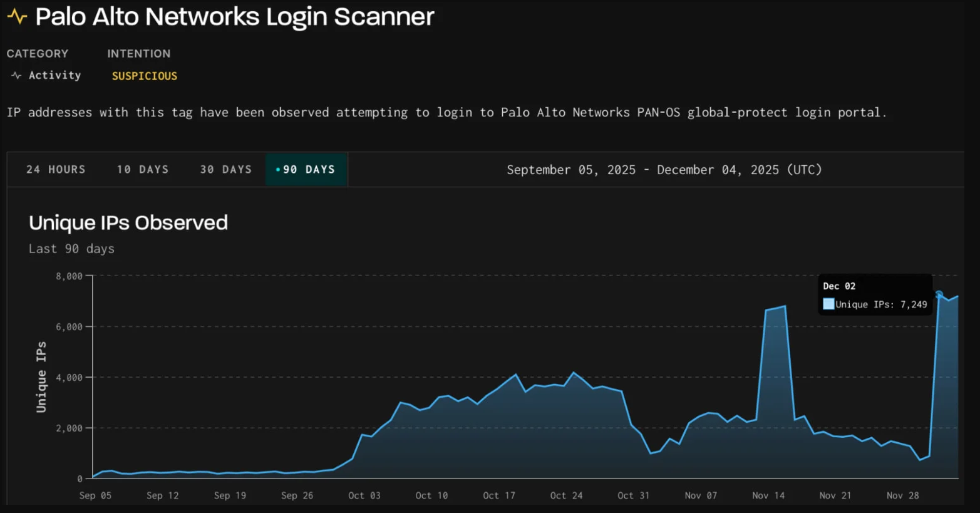Click the Oct 03 x-axis label
Viewport: 980px width, 513px height.
pyautogui.click(x=364, y=495)
